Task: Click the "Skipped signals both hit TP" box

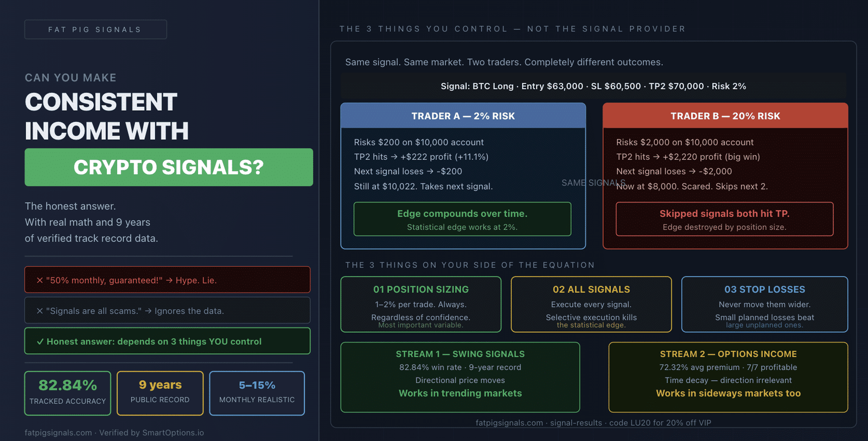Action: pos(725,219)
